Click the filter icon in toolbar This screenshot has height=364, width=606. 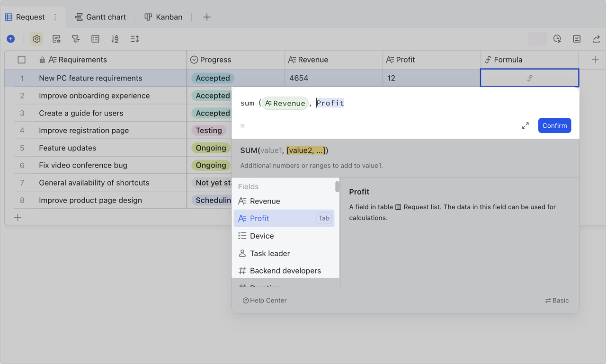(76, 39)
